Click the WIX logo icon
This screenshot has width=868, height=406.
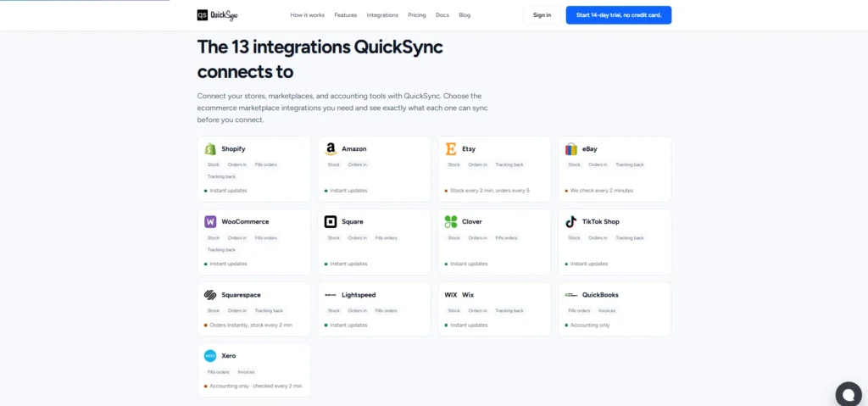click(451, 295)
